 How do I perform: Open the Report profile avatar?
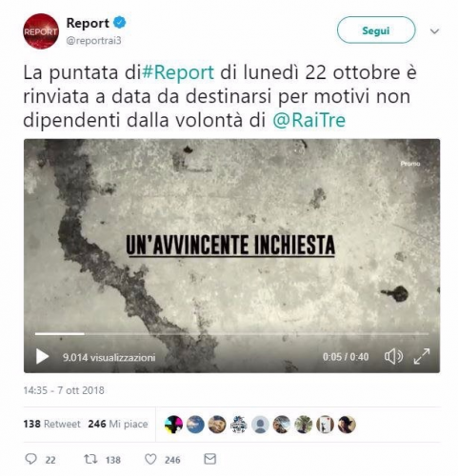(41, 31)
